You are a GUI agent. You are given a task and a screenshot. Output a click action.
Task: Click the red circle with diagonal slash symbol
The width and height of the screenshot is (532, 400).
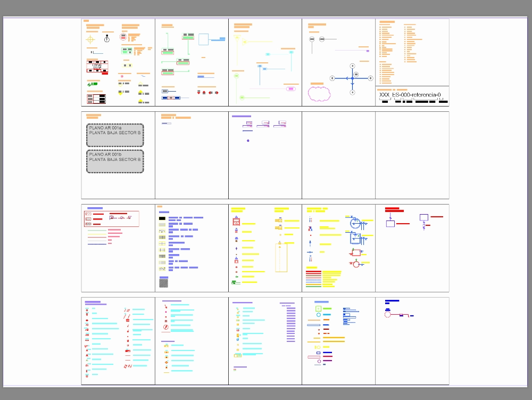point(165,327)
